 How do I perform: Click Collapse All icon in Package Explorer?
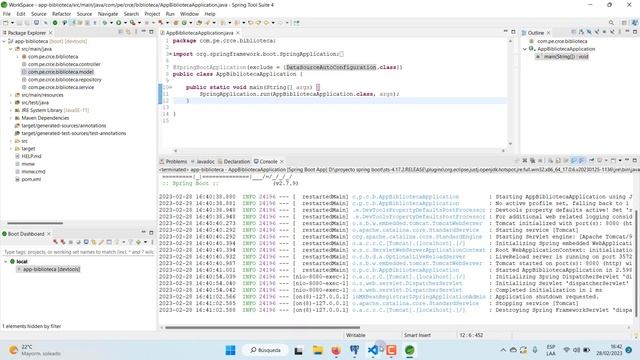click(x=120, y=32)
